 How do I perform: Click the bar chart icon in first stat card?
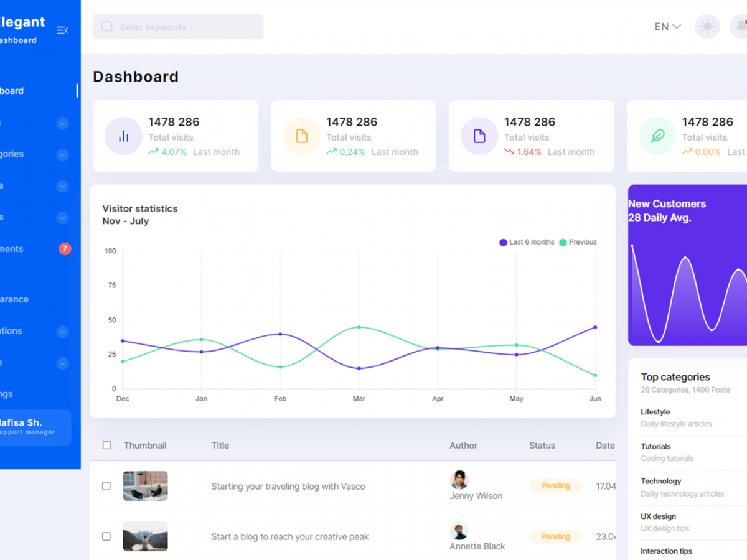[123, 136]
